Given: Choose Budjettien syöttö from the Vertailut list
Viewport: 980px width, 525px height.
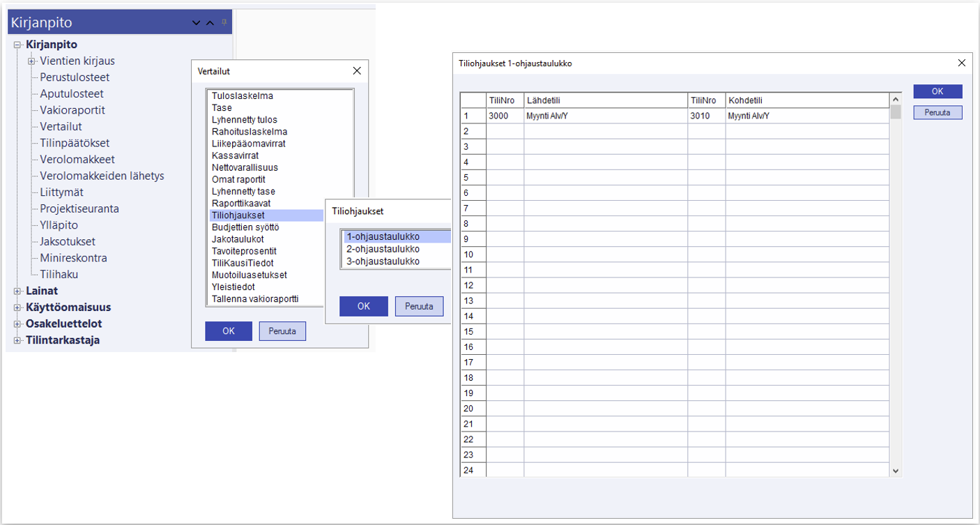Looking at the screenshot, I should (x=245, y=227).
